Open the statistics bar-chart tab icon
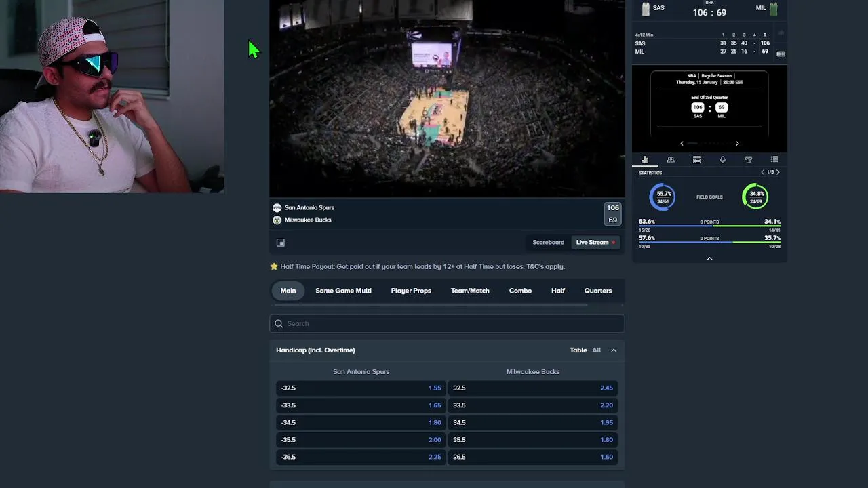Viewport: 868px width, 488px height. click(645, 160)
